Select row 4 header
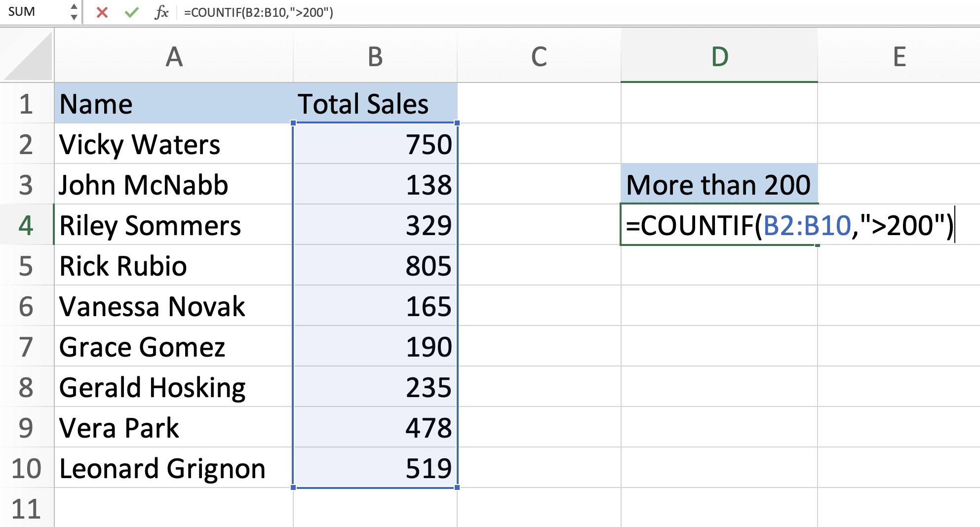980x527 pixels. coord(27,225)
